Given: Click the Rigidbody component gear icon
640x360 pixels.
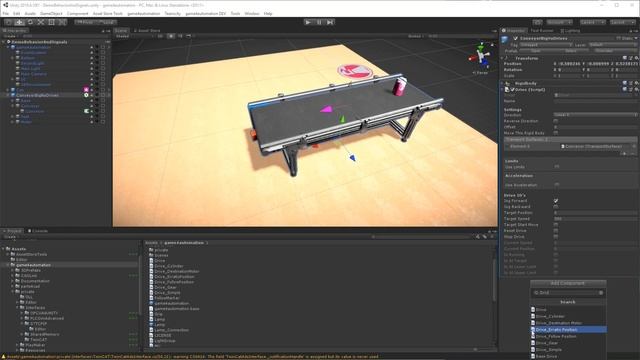Looking at the screenshot, I should coord(636,83).
